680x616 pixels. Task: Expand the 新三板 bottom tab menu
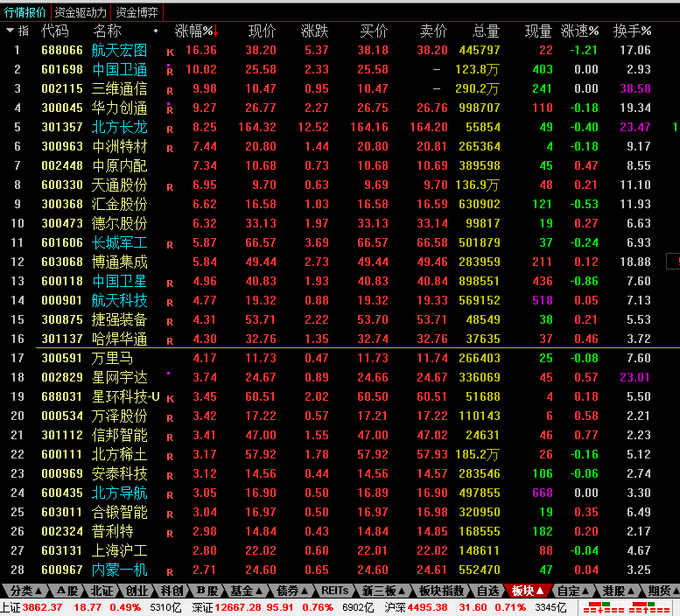point(402,591)
